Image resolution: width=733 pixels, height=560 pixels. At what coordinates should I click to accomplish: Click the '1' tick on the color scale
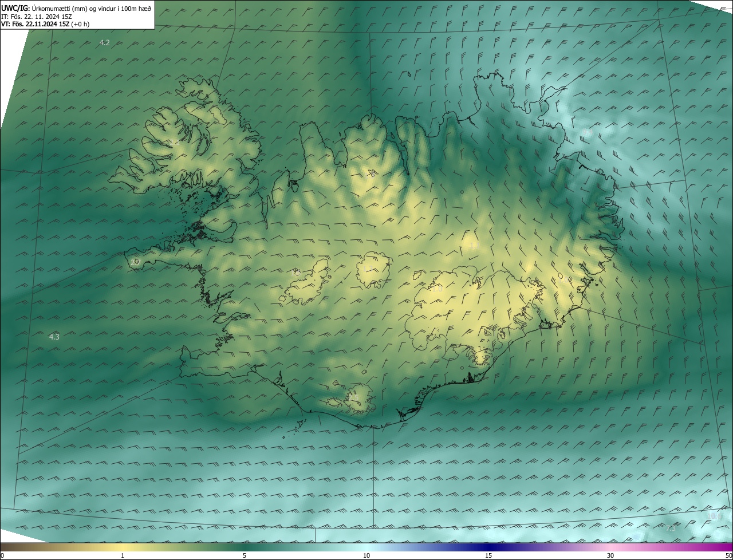(x=123, y=555)
